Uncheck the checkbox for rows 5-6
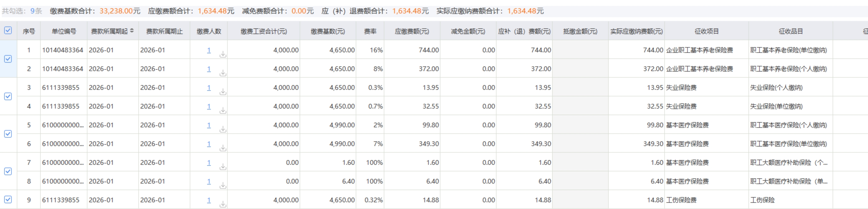Viewport: 868px width, 209px height. click(8, 134)
